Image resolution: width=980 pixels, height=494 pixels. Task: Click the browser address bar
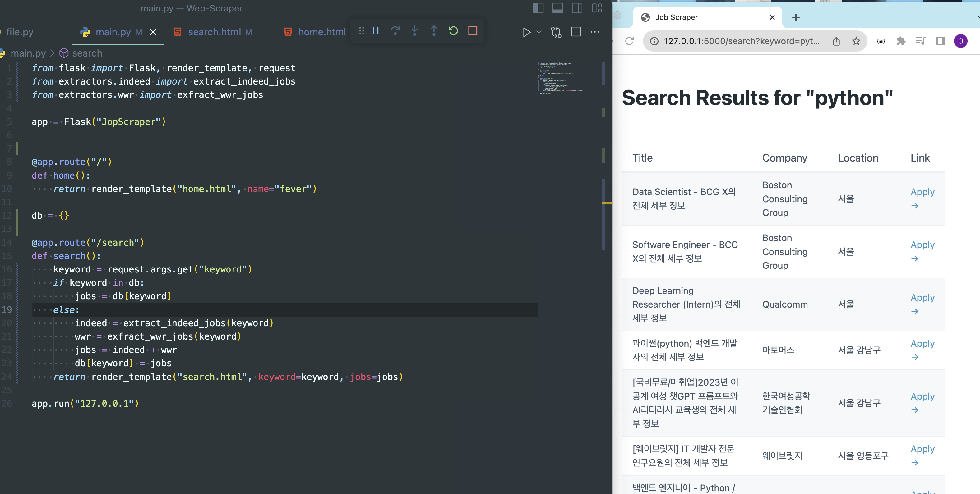741,41
